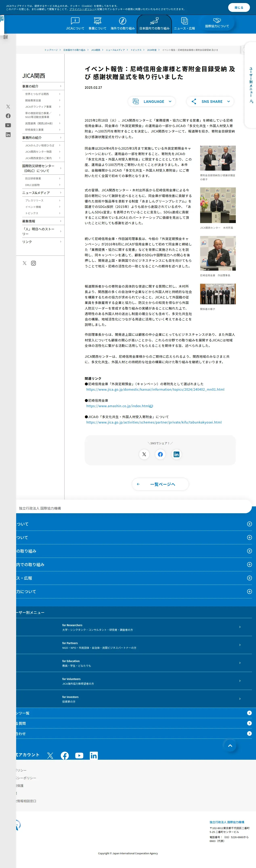This screenshot has width=256, height=868.
Task: Expand footer 内での取り組み section
Action: (x=249, y=564)
